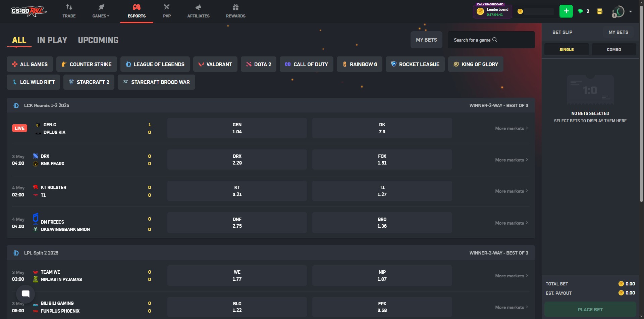The image size is (644, 319).
Task: Focus the Search for a game field
Action: point(491,40)
